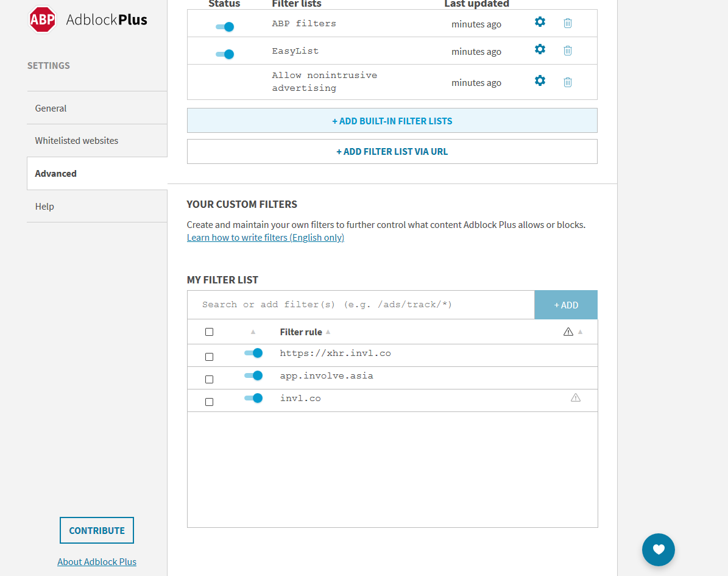Screen dimensions: 728x576
Task: Sort by warning column arrow
Action: (580, 332)
